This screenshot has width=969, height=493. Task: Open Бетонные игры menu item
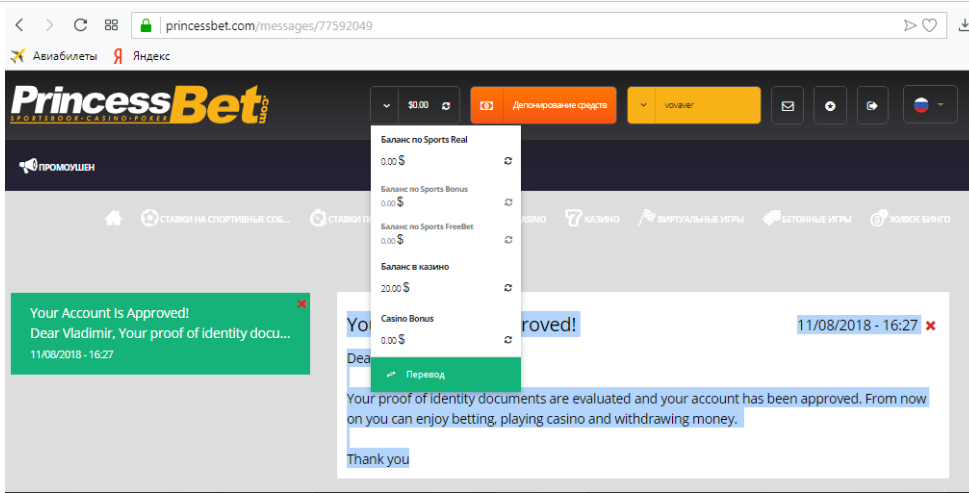coord(807,218)
